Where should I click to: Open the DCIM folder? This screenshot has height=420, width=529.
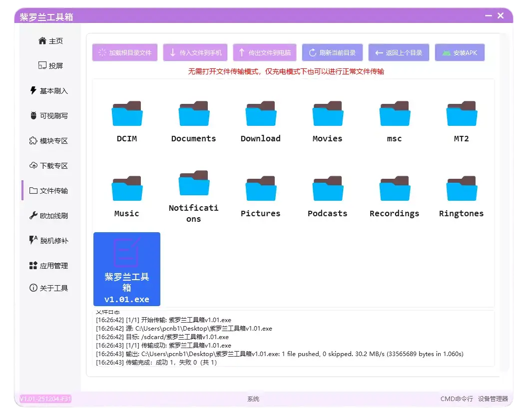(x=126, y=120)
